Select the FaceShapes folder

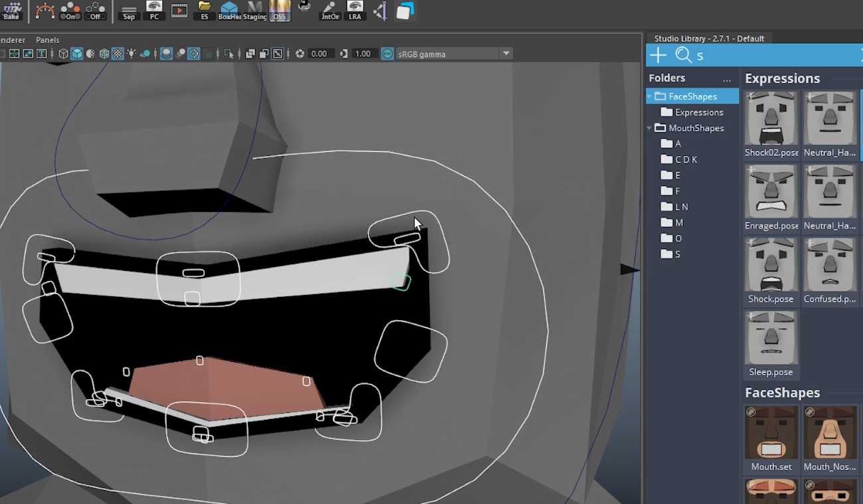(692, 96)
